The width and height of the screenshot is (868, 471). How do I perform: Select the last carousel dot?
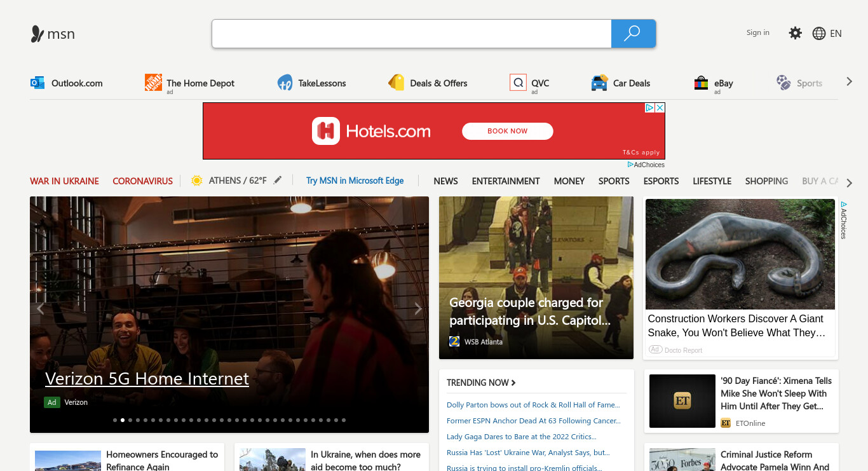[344, 420]
